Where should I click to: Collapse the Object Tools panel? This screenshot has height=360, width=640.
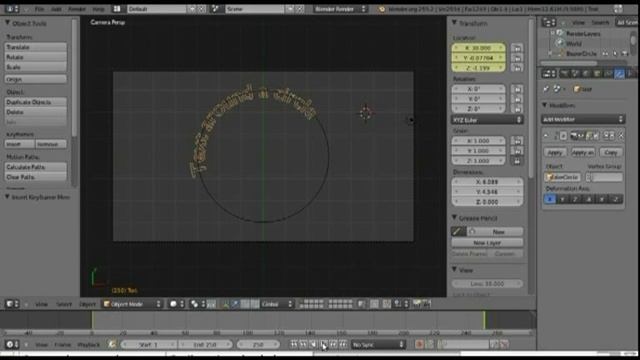point(7,23)
